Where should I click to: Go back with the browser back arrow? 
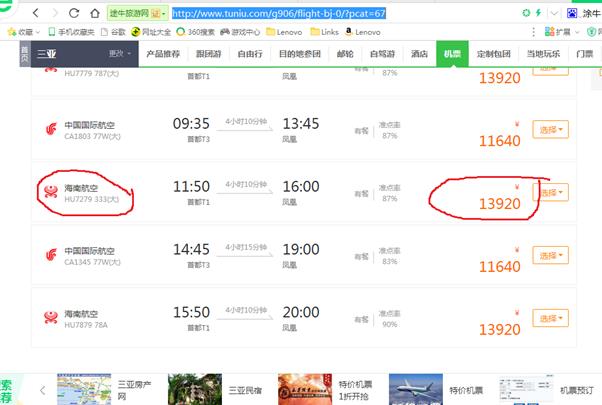point(36,13)
